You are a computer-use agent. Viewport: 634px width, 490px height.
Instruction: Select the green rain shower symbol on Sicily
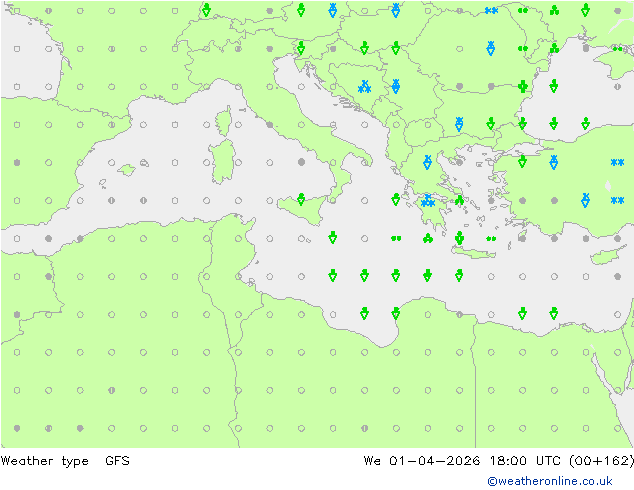tap(301, 199)
